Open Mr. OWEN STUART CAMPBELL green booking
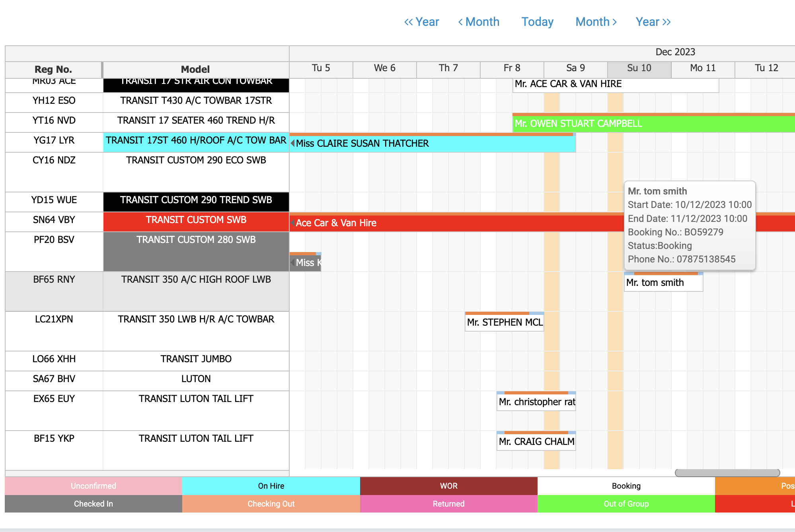Image resolution: width=795 pixels, height=532 pixels. click(653, 124)
